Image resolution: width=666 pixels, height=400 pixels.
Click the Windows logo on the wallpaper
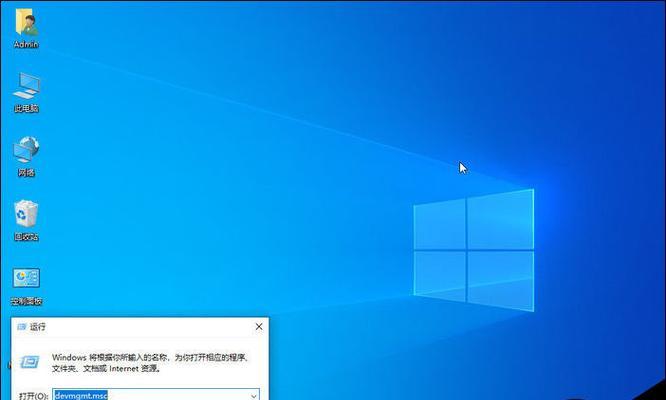(x=473, y=247)
